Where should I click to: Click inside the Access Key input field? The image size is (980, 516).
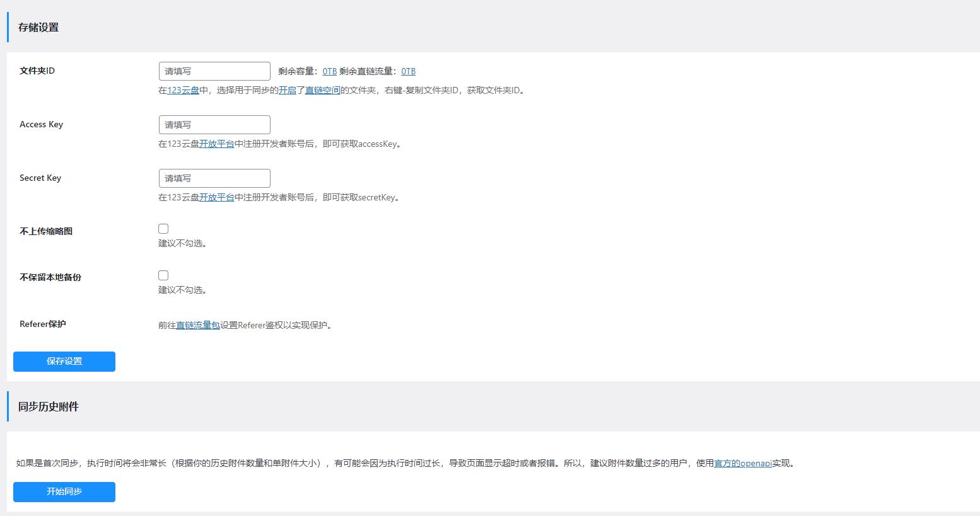[x=214, y=124]
